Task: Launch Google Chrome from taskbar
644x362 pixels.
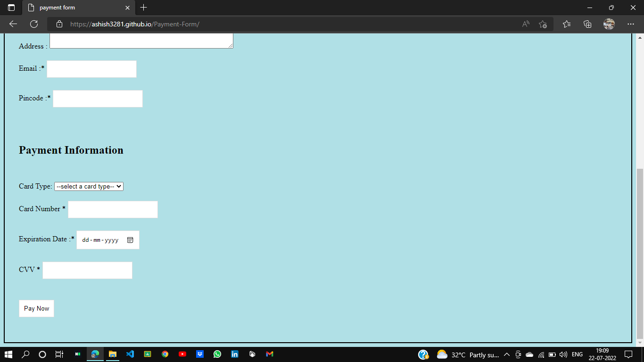Action: pos(165,354)
